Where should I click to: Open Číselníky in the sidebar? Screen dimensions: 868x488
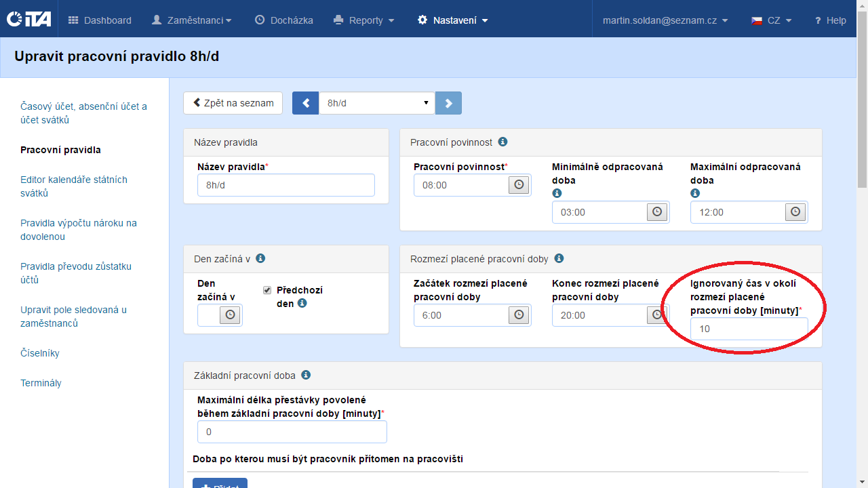pos(40,353)
